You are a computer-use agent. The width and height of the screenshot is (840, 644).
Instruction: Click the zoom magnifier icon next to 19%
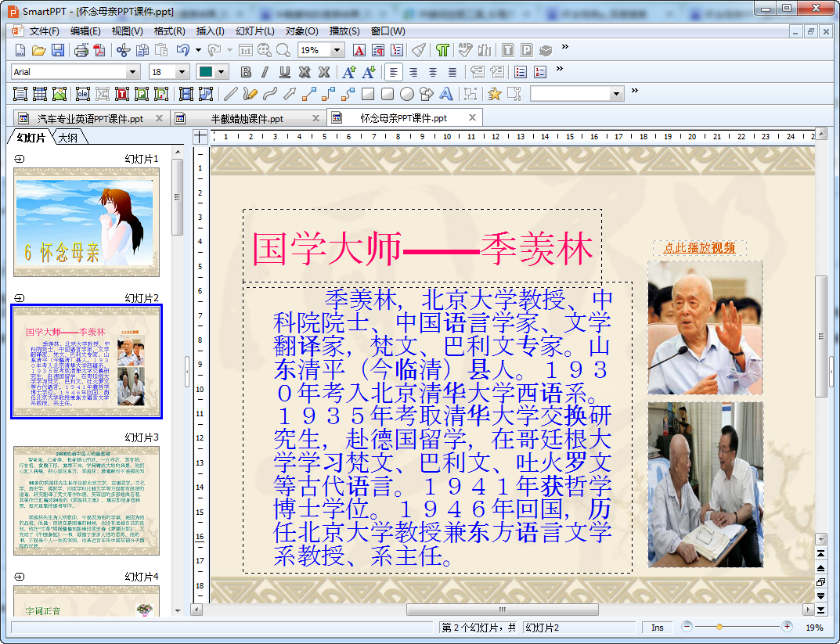pyautogui.click(x=283, y=50)
